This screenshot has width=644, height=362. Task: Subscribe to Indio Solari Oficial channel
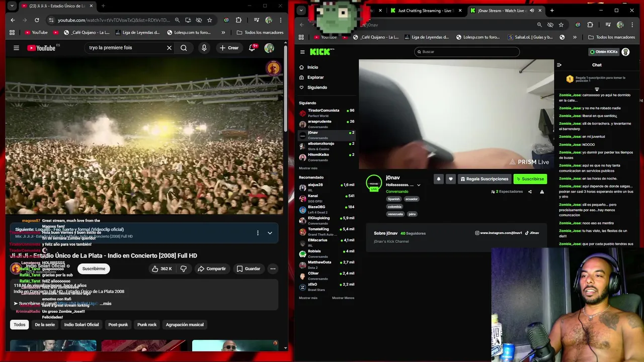(x=94, y=268)
